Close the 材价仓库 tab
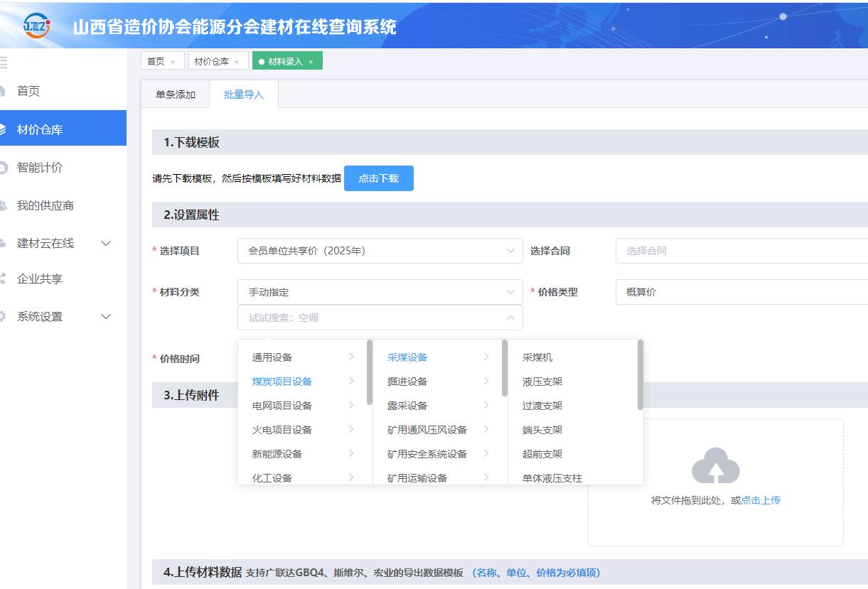The width and height of the screenshot is (868, 589). coord(237,62)
